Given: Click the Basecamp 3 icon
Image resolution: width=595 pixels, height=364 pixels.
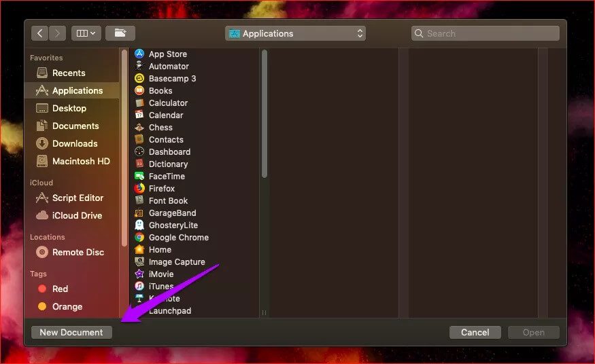Looking at the screenshot, I should coord(139,78).
